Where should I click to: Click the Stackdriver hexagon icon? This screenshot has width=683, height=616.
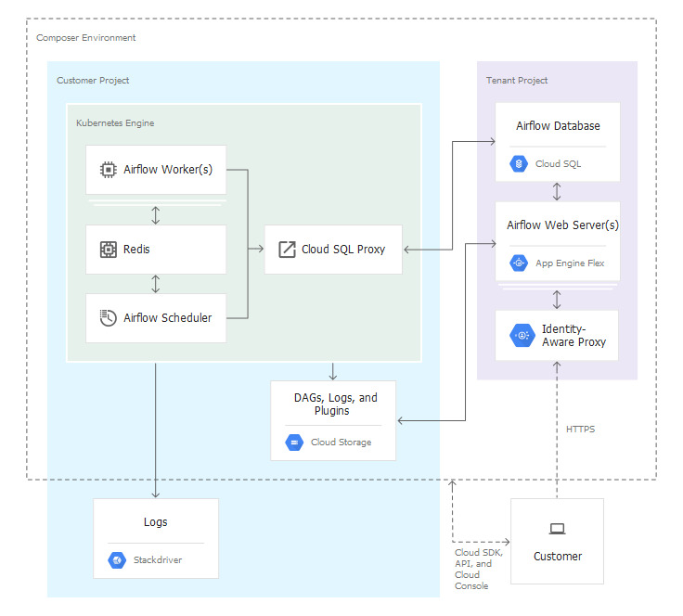point(117,560)
